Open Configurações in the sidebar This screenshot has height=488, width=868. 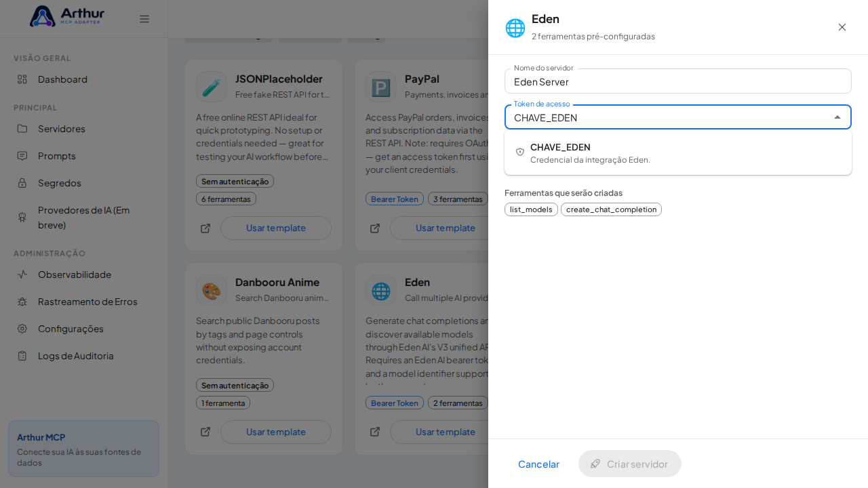coord(83,329)
